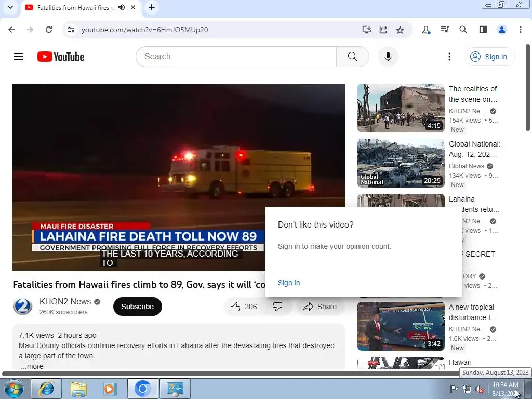Screen dimensions: 532x399
Task: Bookmark this page with the star
Action: [400, 30]
